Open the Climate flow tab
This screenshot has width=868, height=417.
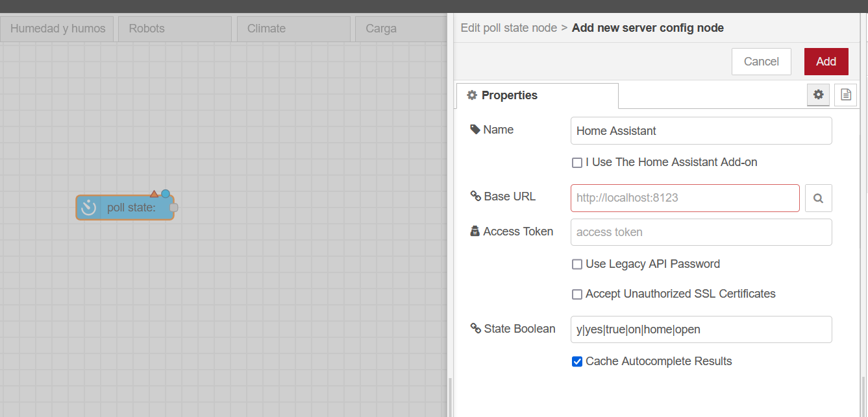(293, 29)
